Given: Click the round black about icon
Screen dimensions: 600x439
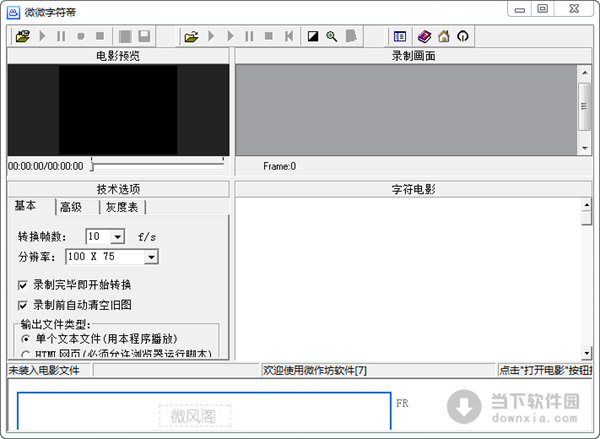Looking at the screenshot, I should (x=463, y=36).
